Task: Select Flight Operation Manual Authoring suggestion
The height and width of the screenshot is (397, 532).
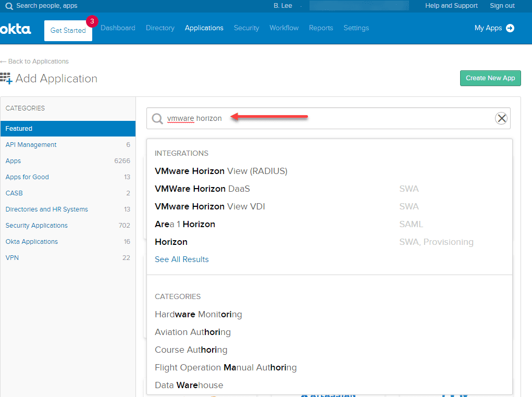Action: point(226,367)
